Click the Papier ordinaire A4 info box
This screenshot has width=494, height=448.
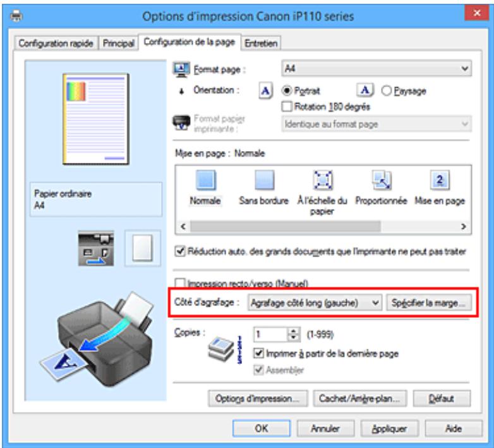pyautogui.click(x=96, y=199)
